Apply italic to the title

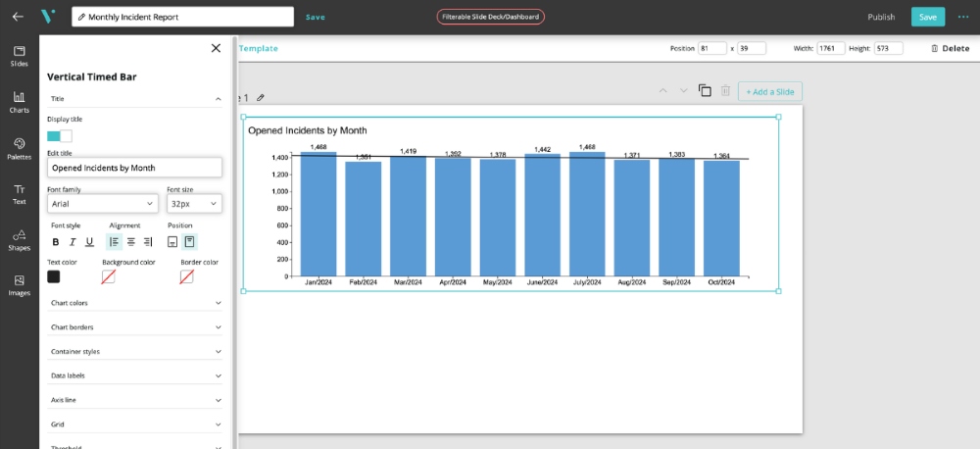(73, 242)
